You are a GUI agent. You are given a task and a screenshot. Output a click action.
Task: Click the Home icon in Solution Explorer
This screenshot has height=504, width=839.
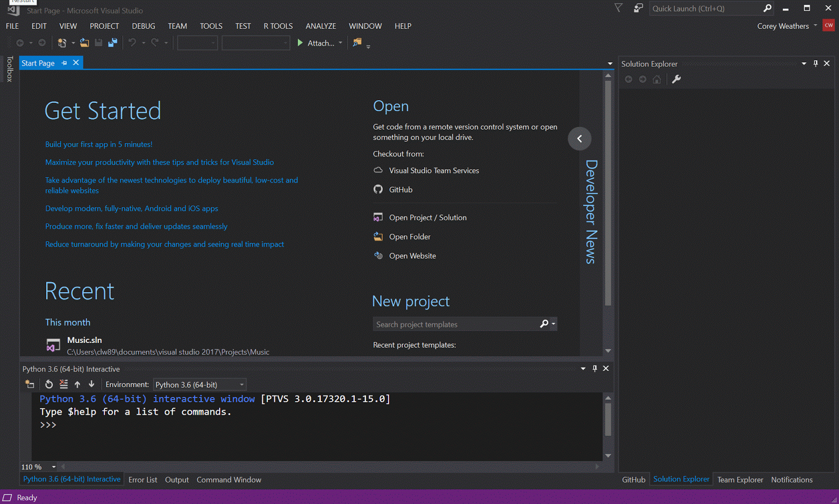(657, 79)
